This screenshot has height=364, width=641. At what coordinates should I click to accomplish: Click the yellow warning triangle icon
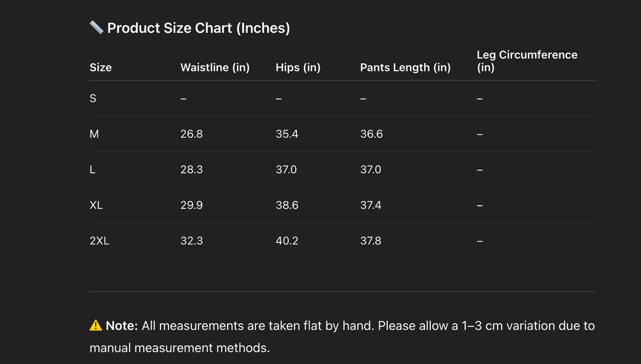click(x=95, y=325)
